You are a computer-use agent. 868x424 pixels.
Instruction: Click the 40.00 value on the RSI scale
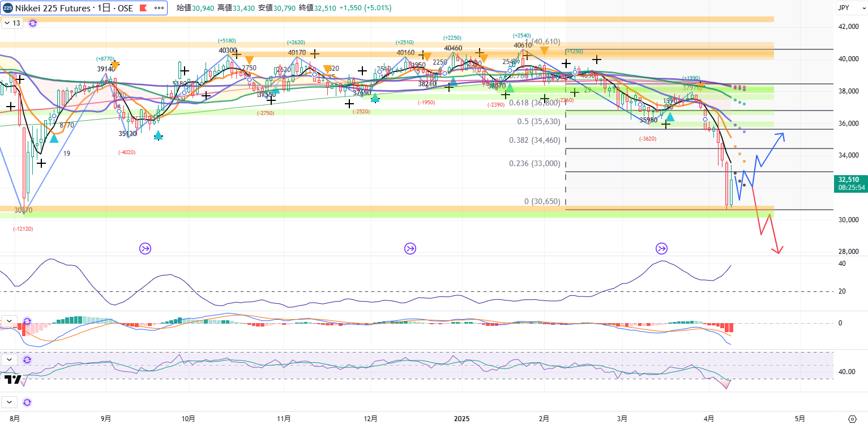847,372
